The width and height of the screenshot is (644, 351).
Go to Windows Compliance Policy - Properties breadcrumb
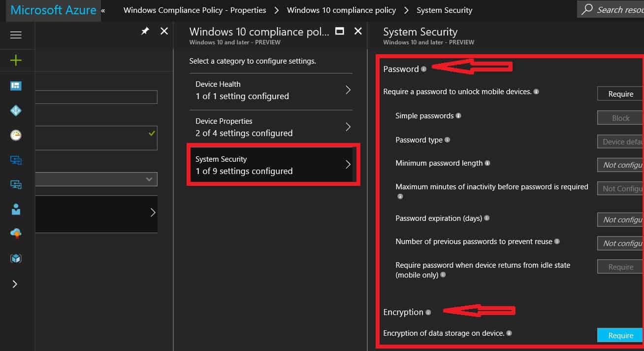coord(195,10)
